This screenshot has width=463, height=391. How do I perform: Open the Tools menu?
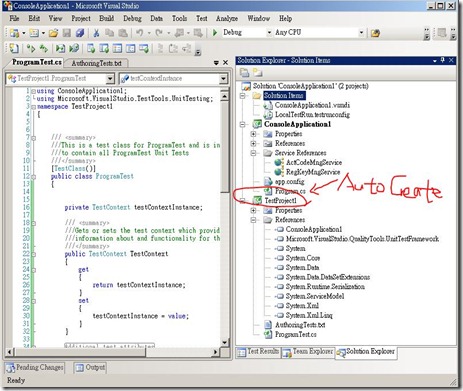click(x=179, y=18)
